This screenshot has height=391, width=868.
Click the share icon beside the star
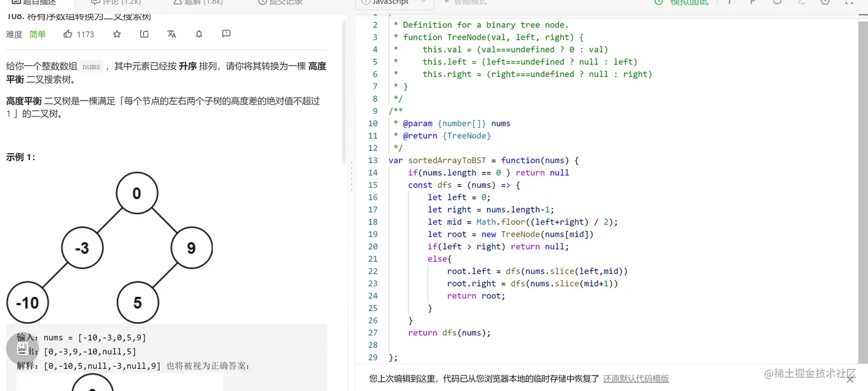pos(144,34)
